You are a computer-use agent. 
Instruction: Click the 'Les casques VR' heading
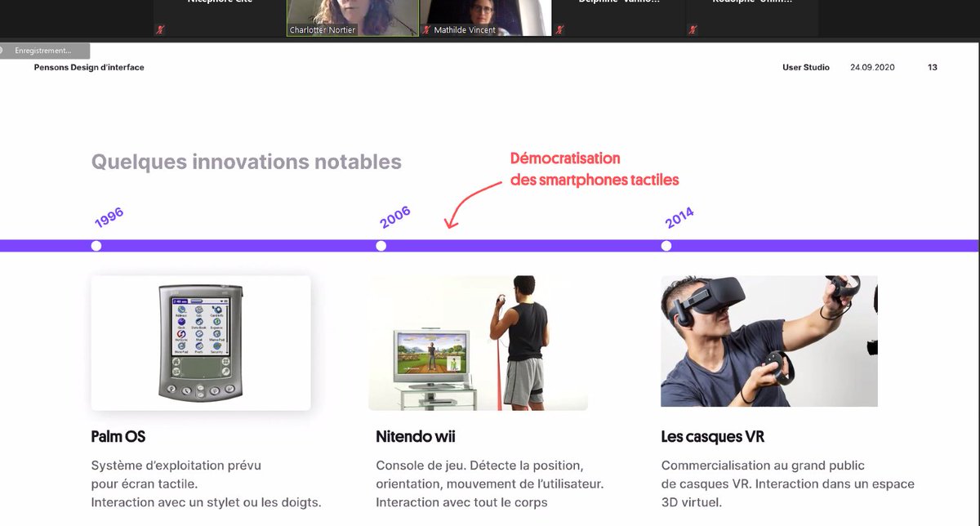coord(713,437)
